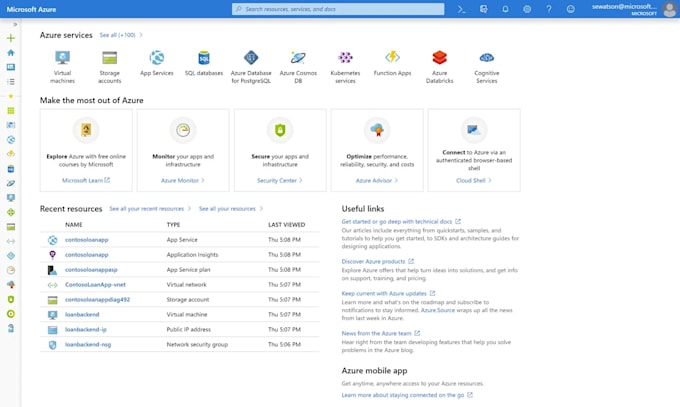Open App Services icon

157,58
